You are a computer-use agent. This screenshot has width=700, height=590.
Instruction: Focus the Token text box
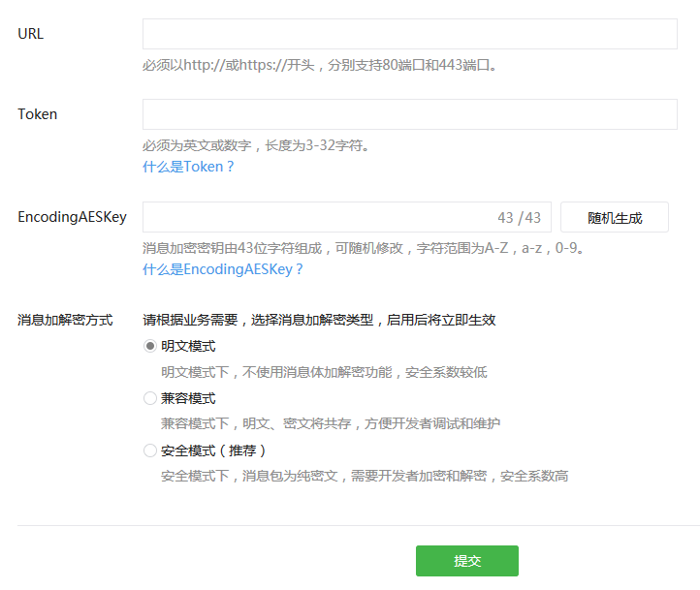(409, 114)
